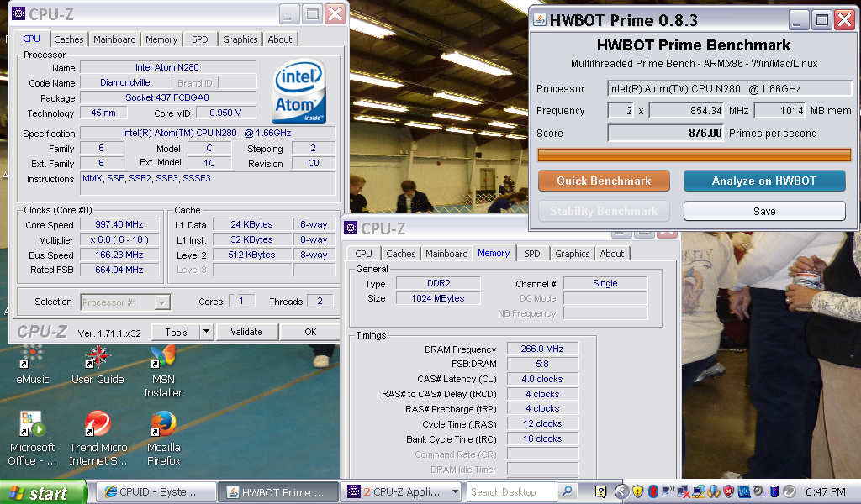Open the Processor #1 selection dropdown
Viewport: 861px width, 504px height.
[x=126, y=302]
